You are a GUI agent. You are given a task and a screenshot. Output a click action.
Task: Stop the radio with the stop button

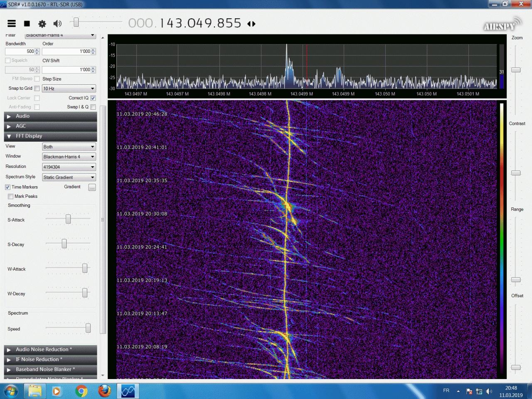pyautogui.click(x=27, y=24)
